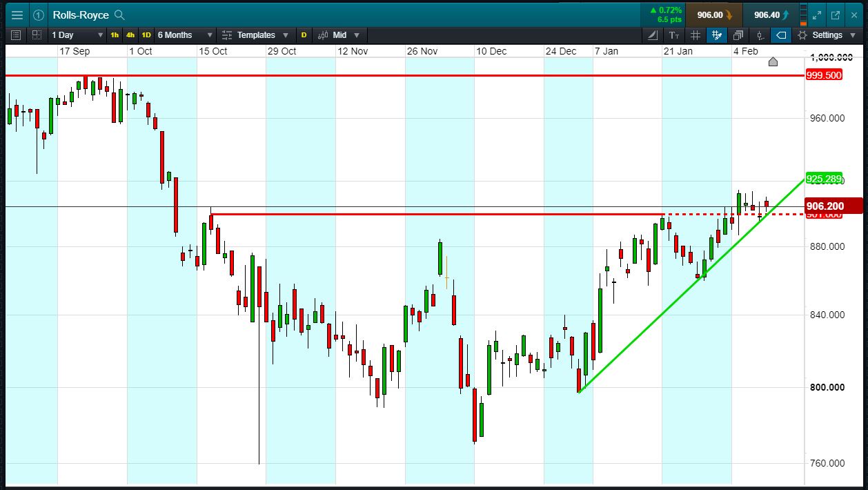The height and width of the screenshot is (490, 868).
Task: Click the sentiment bar indicator
Action: coord(802,14)
